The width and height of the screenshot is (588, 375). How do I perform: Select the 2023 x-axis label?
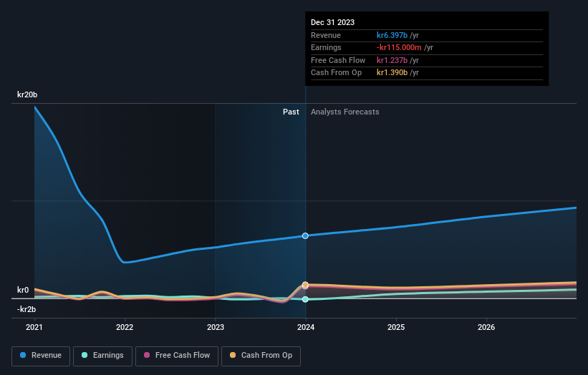coord(216,328)
